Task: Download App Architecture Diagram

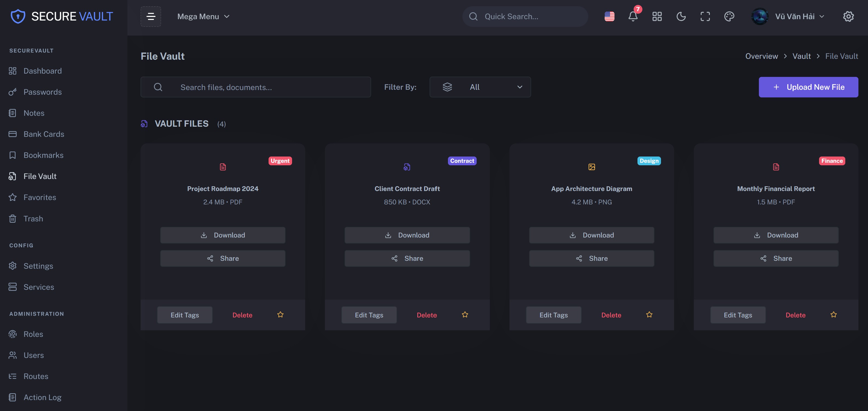Action: tap(591, 235)
